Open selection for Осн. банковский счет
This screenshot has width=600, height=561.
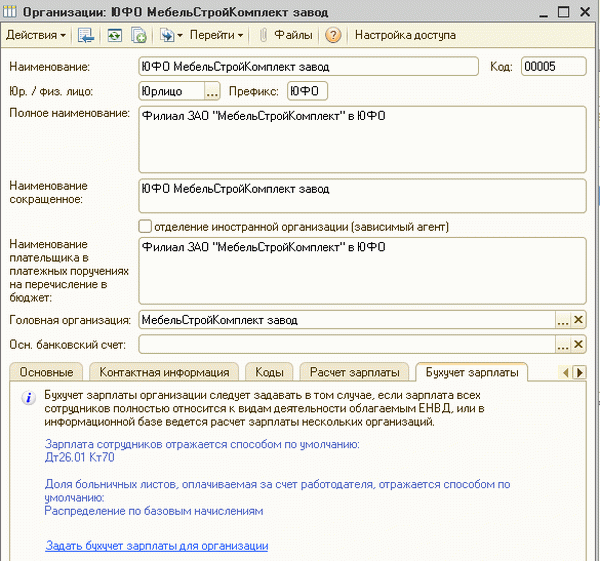pos(562,345)
